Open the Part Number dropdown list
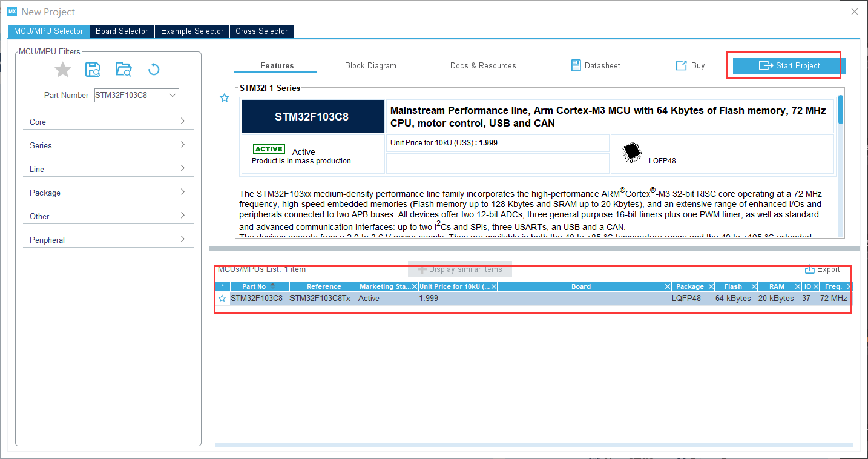Image resolution: width=868 pixels, height=459 pixels. coord(173,95)
